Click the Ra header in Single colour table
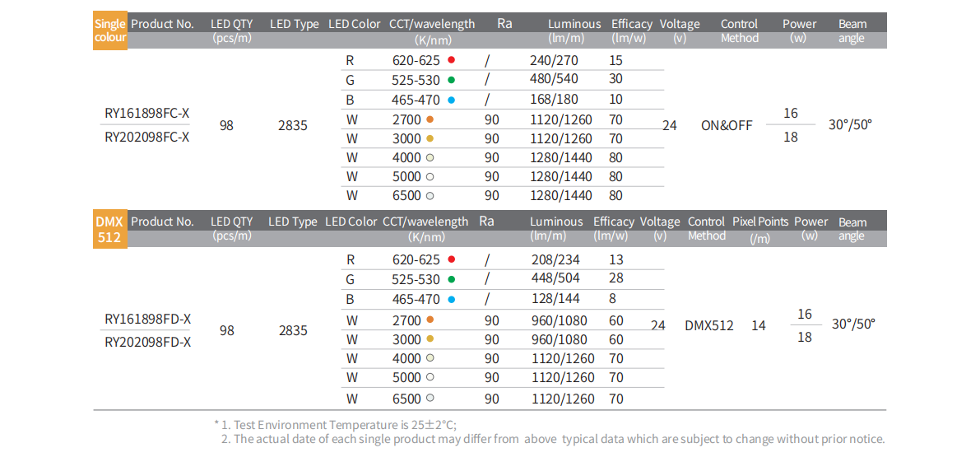Viewport: 980px width, 462px height. click(x=504, y=23)
